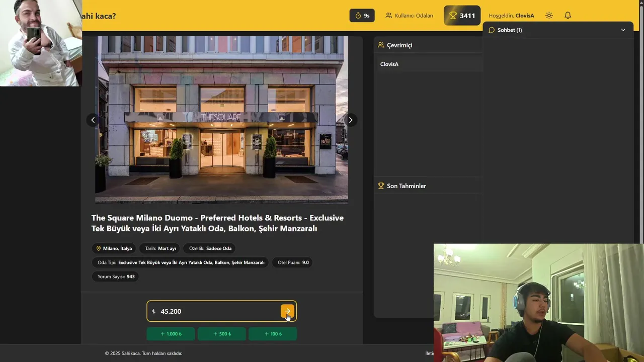Click the hotel facade photo
Viewport: 644px width, 362px height.
pyautogui.click(x=222, y=119)
